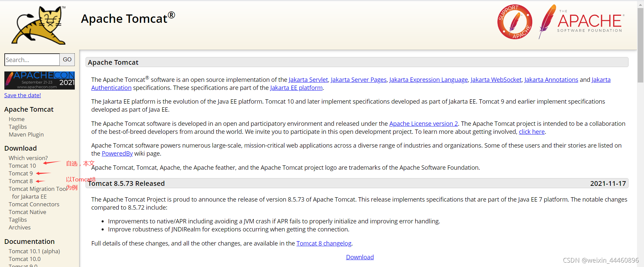Follow the Jakarta WebSocket link

tap(496, 79)
